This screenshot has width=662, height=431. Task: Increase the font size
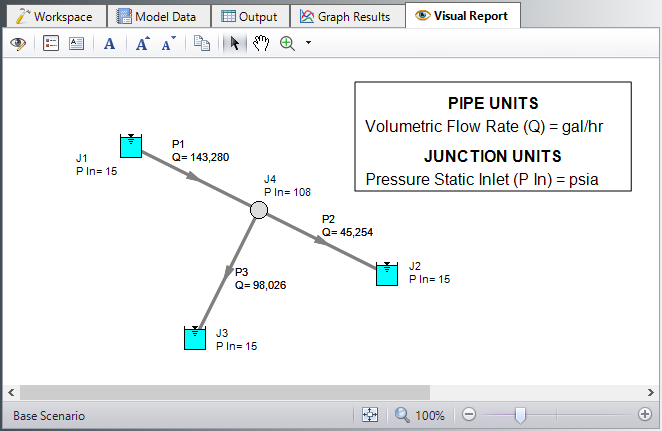point(142,44)
